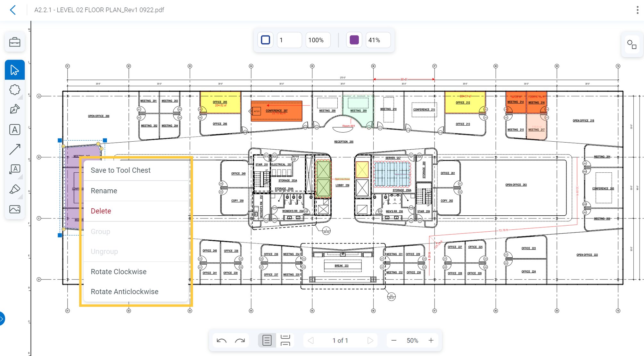Select the callout text tool
Screen dimensions: 644x356
click(14, 169)
